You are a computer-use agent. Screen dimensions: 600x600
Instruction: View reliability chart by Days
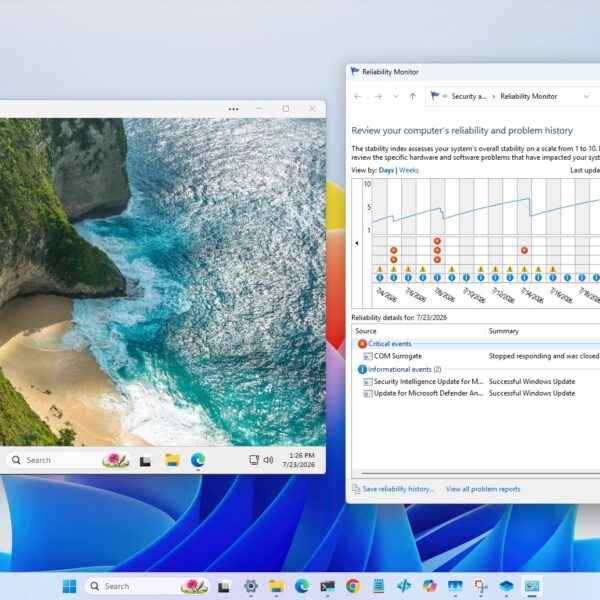[x=386, y=170]
